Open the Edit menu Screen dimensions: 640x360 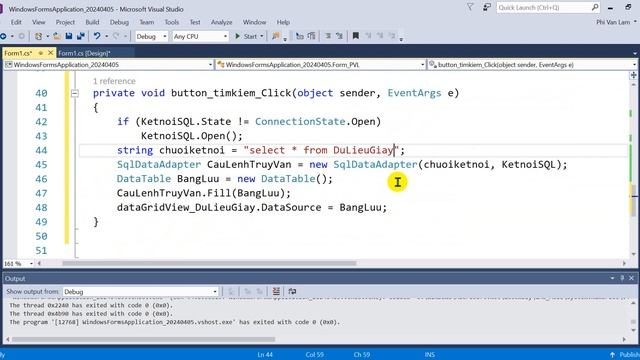pos(16,22)
